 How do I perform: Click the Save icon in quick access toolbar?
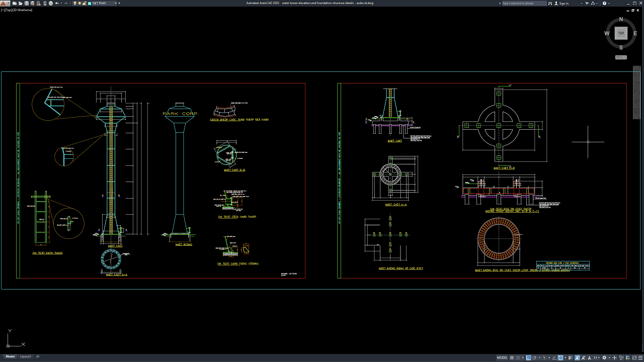coord(27,3)
